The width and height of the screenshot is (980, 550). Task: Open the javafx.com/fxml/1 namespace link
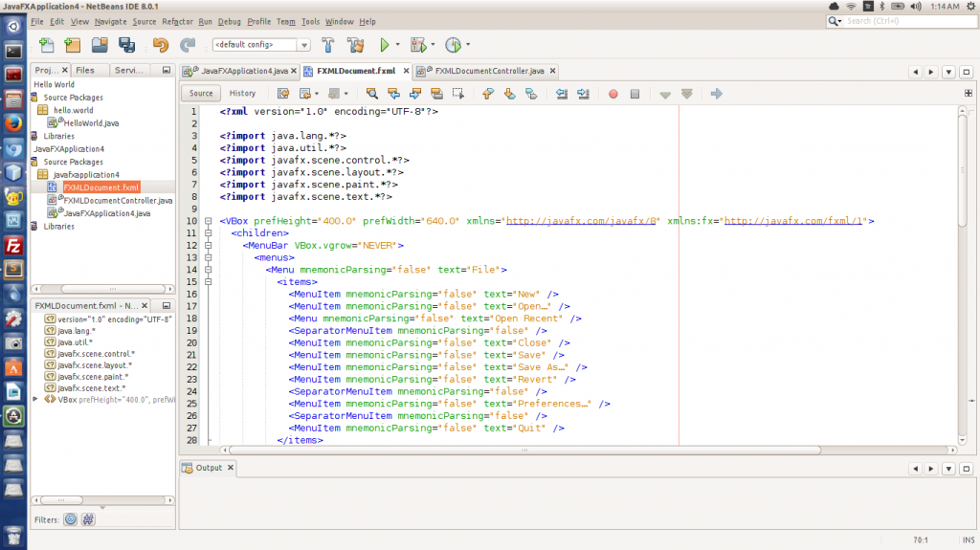click(x=792, y=221)
